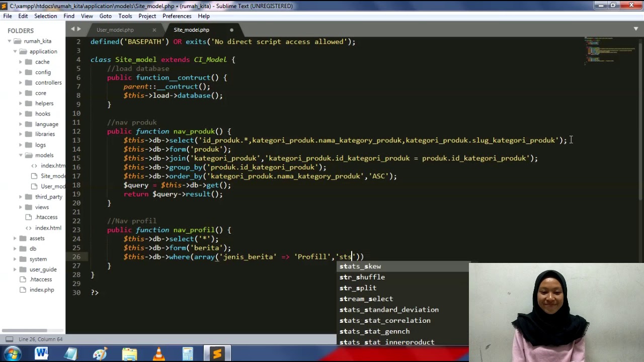
Task: Open the Windows Start menu
Action: tap(12, 354)
